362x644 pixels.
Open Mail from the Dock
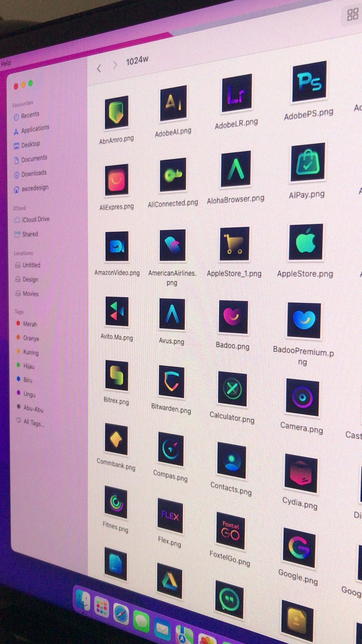click(x=162, y=629)
